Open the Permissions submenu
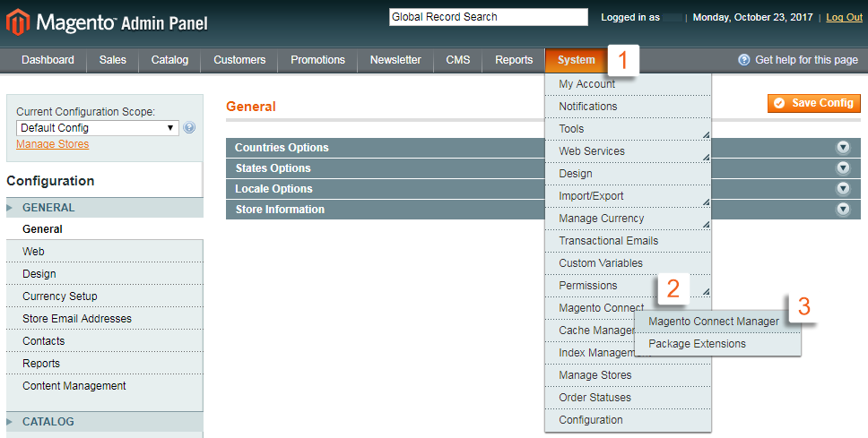 pos(628,286)
